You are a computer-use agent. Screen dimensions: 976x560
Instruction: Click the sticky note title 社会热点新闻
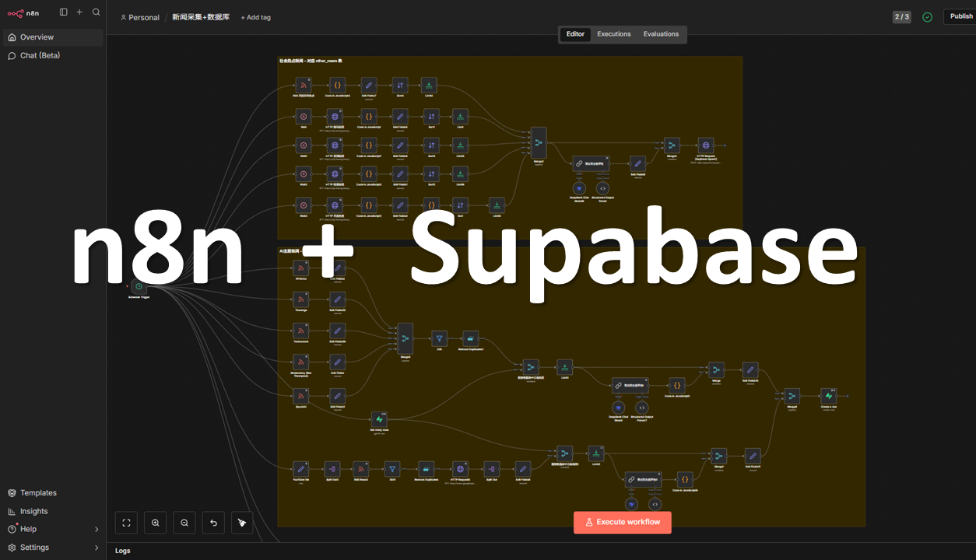point(311,61)
